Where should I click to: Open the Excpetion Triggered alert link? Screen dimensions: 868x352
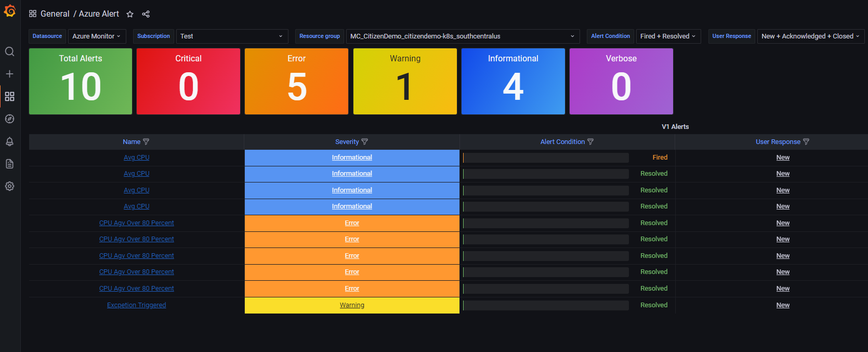tap(137, 305)
